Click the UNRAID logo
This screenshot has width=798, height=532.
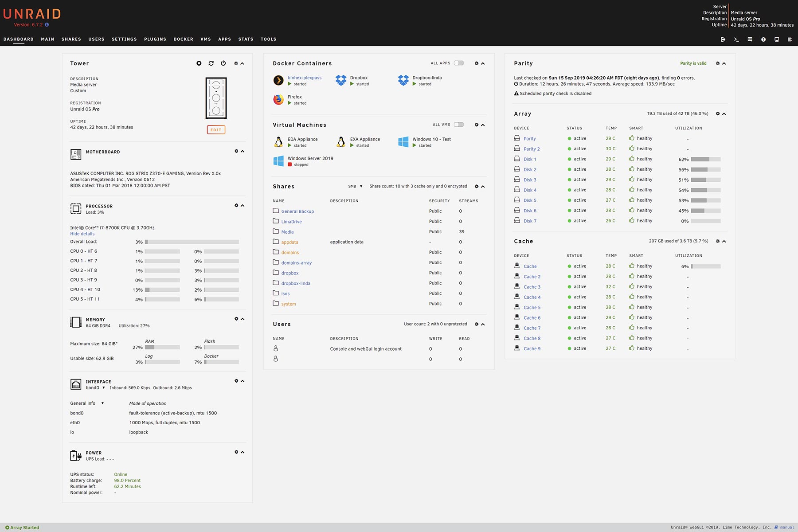(32, 14)
